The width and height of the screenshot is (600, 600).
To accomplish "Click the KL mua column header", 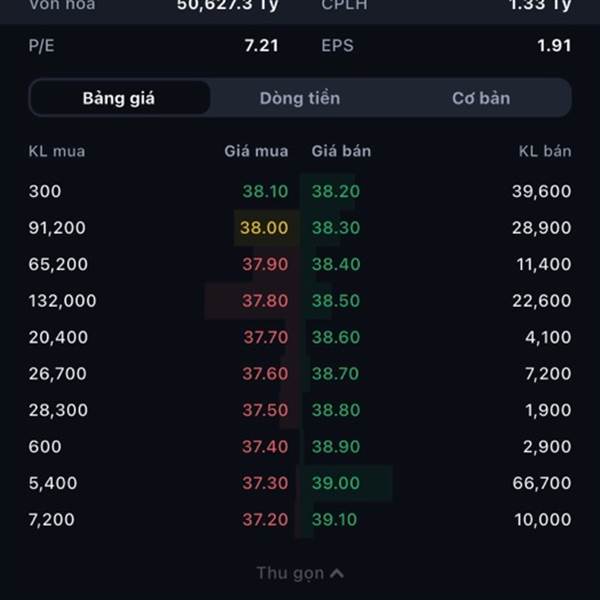I will (57, 151).
